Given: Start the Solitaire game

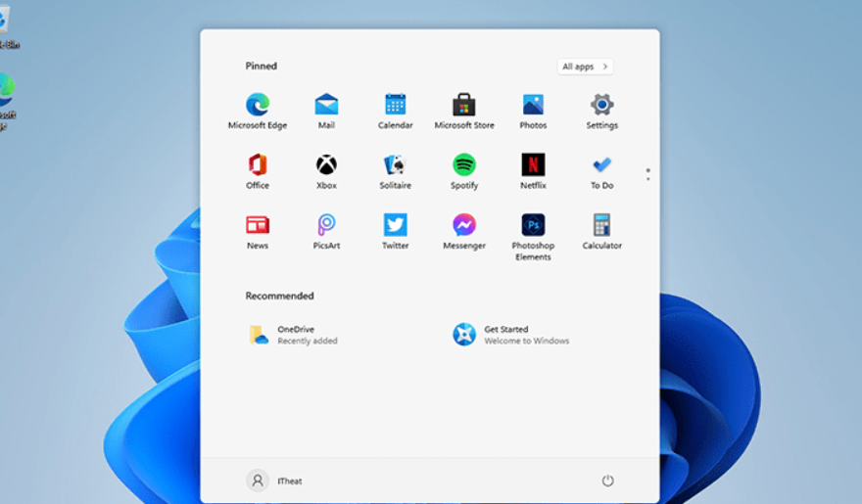Looking at the screenshot, I should pos(396,165).
